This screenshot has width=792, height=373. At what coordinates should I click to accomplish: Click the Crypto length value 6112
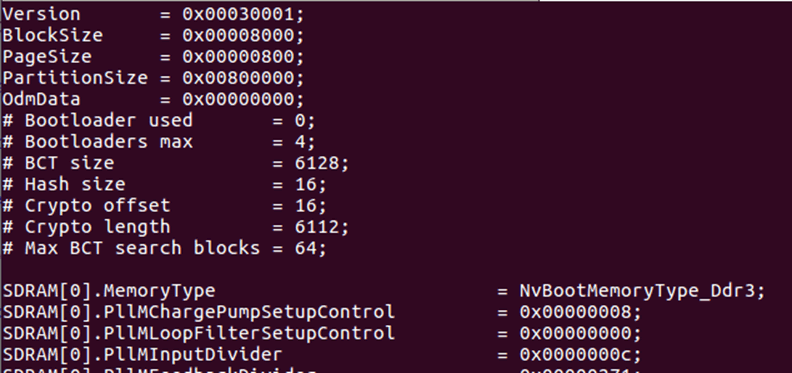[317, 226]
